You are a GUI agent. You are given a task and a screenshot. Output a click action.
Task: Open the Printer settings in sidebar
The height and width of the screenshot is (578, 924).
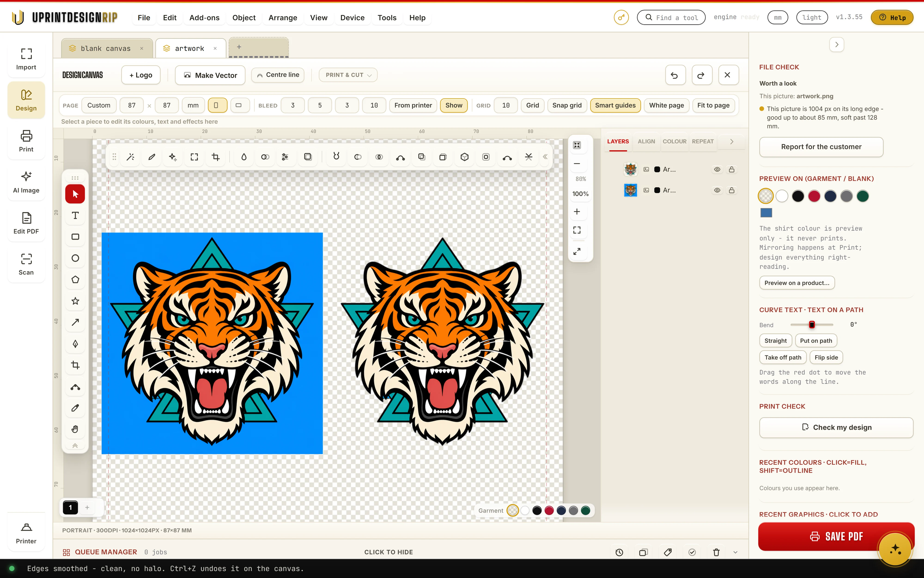(26, 533)
